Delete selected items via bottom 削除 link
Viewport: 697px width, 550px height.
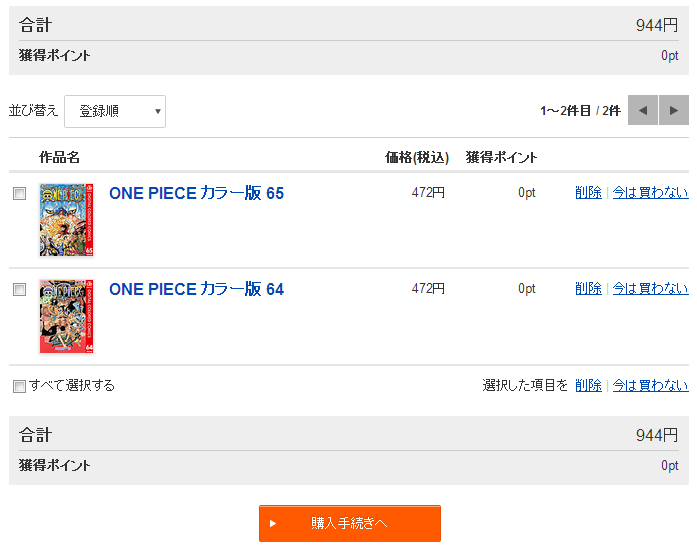[x=588, y=385]
